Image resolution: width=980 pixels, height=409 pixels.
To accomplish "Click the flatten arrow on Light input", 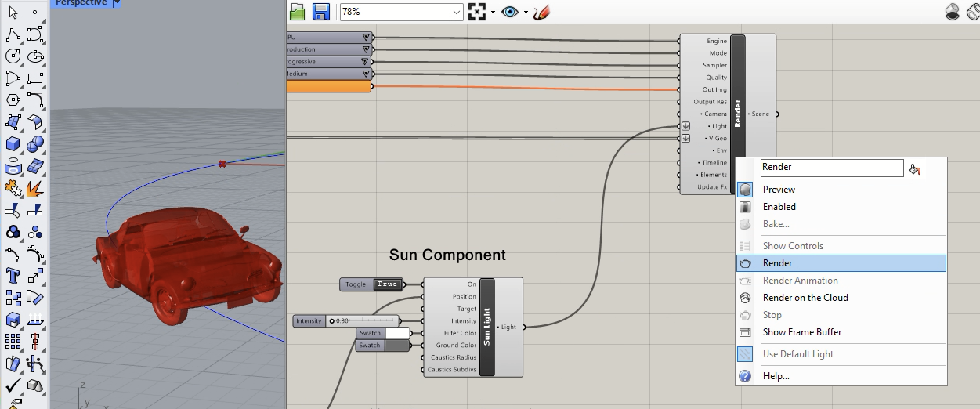I will (686, 126).
